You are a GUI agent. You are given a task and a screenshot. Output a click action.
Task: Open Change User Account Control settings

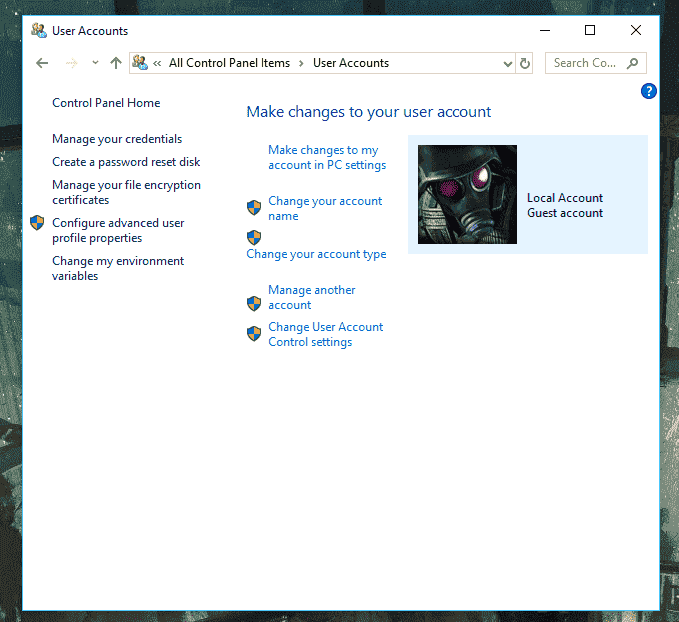[x=325, y=334]
